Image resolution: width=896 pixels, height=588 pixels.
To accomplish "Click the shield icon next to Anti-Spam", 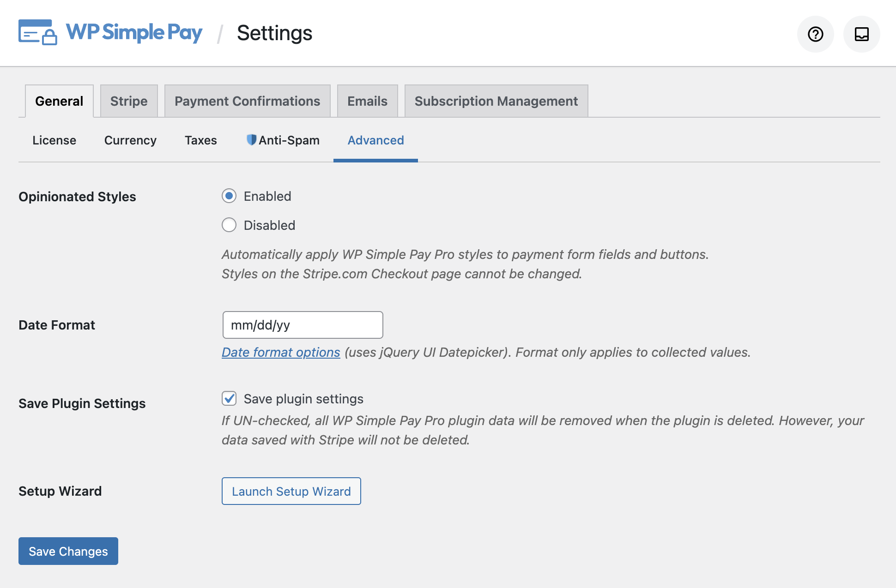I will 251,140.
